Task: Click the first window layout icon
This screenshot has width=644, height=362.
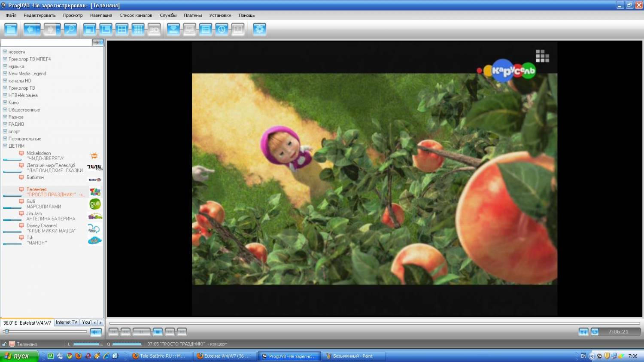Action: (x=90, y=29)
